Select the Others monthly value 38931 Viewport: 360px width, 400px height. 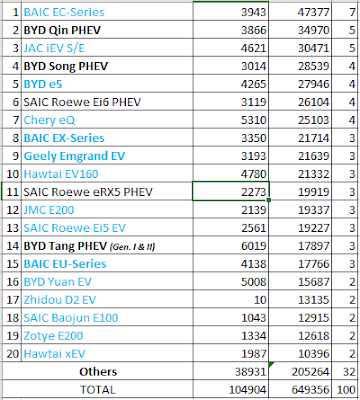[x=231, y=372]
